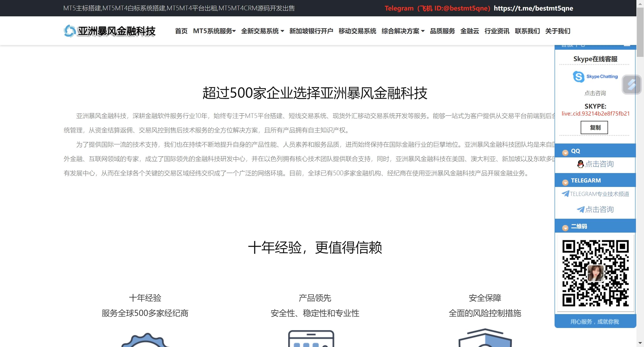Image resolution: width=644 pixels, height=347 pixels.
Task: Click the 复制 button to copy Skype ID
Action: [594, 127]
